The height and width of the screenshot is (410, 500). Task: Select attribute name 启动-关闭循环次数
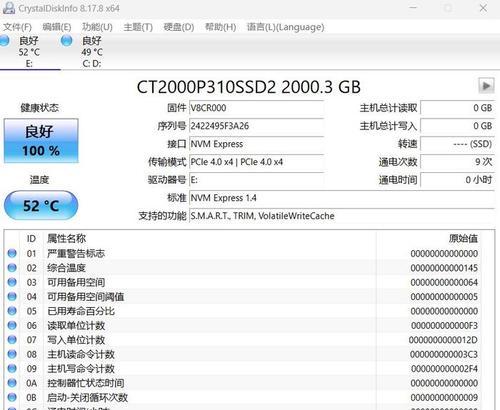[x=87, y=397]
